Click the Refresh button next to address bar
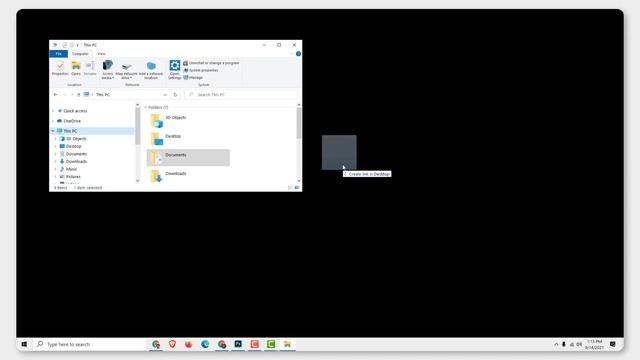The image size is (640, 360). click(x=175, y=95)
